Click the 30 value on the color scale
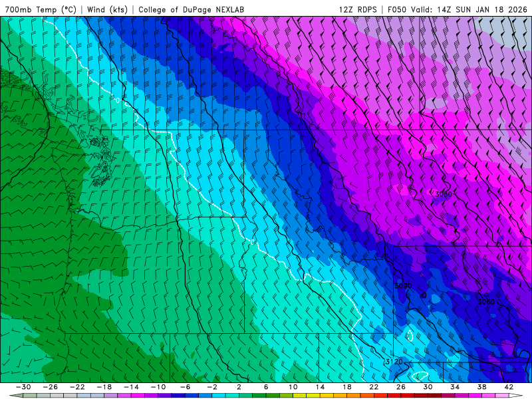The width and height of the screenshot is (532, 399). pos(428,387)
